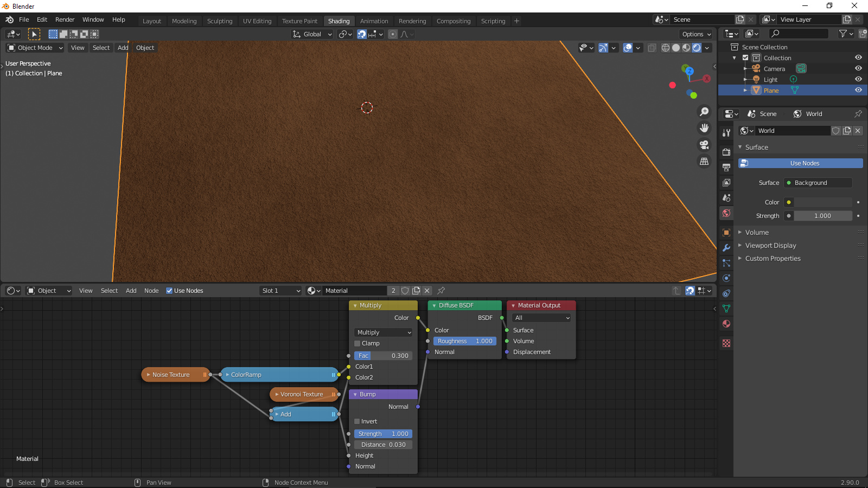
Task: Enable the Clamp checkbox on Multiply node
Action: click(358, 343)
